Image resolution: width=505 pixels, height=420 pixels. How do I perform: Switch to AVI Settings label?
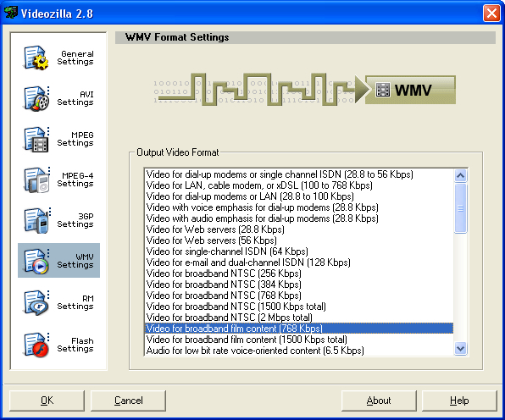tap(75, 98)
